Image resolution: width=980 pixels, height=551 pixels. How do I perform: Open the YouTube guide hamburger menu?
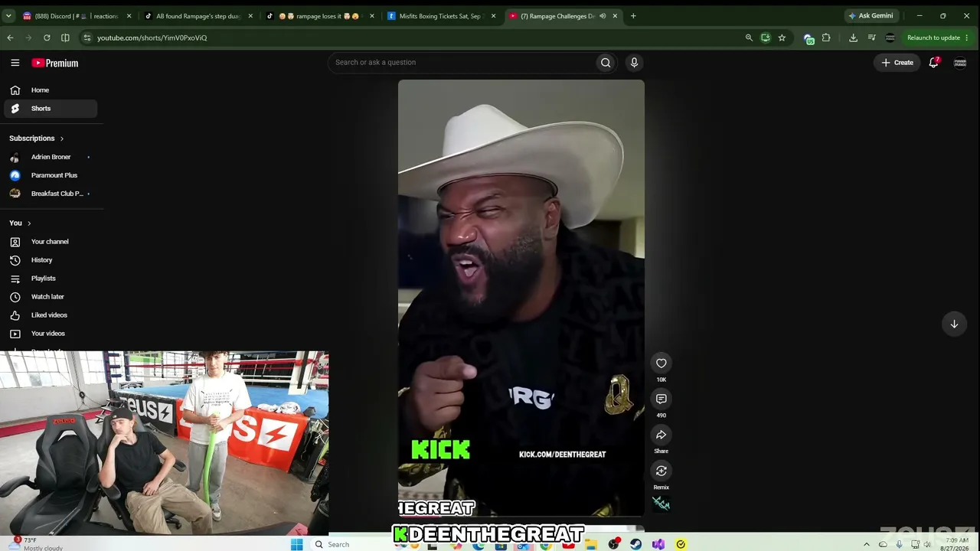click(x=15, y=63)
